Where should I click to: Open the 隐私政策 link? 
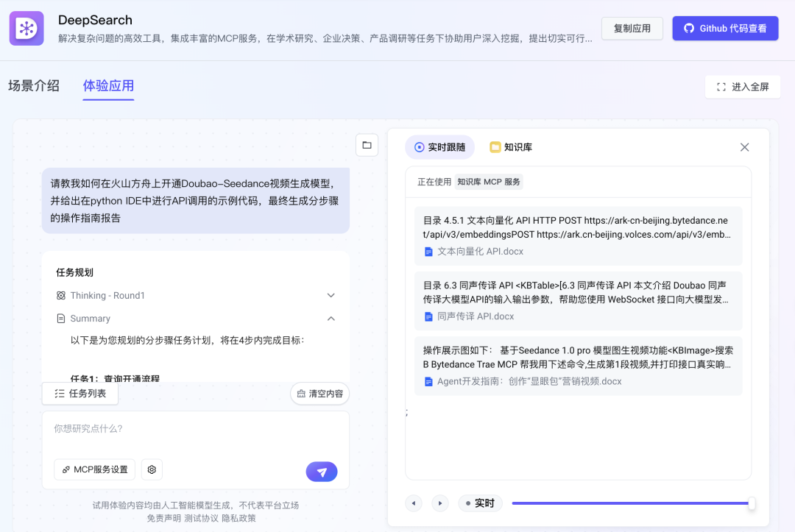[x=239, y=518]
